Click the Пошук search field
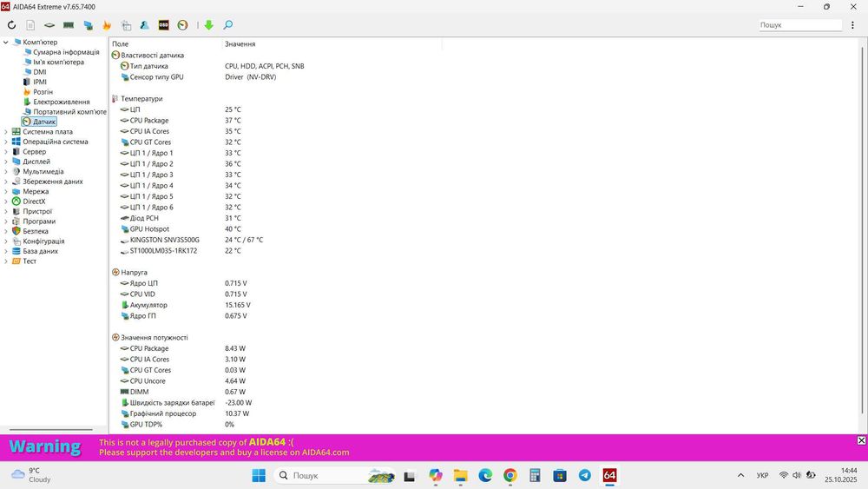 [800, 25]
